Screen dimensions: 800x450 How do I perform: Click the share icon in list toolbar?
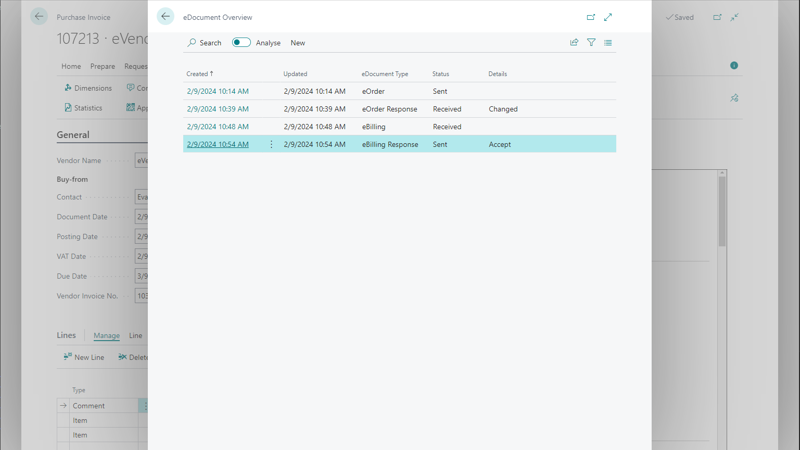pyautogui.click(x=574, y=43)
